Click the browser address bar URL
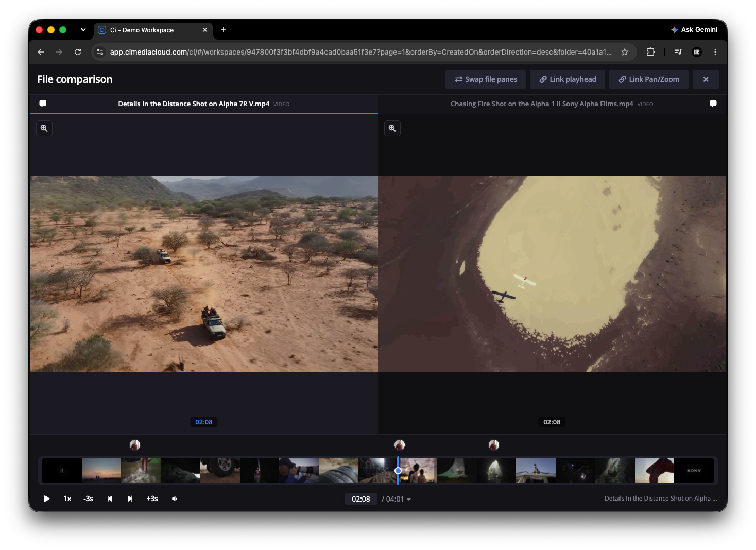Screen dimensions: 756x550 [360, 52]
